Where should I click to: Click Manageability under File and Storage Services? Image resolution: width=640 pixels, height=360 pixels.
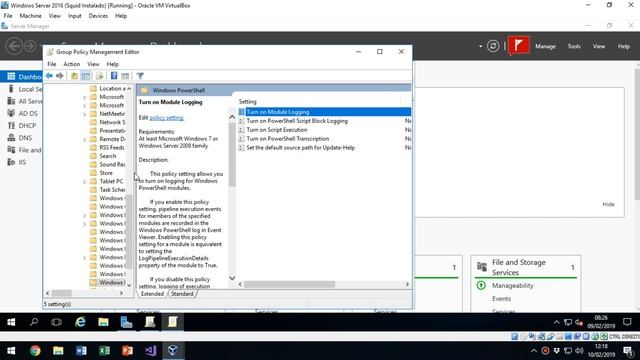[x=513, y=286]
